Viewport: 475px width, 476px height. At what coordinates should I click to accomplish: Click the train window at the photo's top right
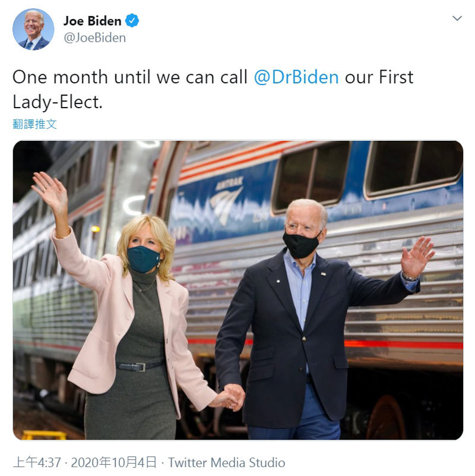point(414,169)
